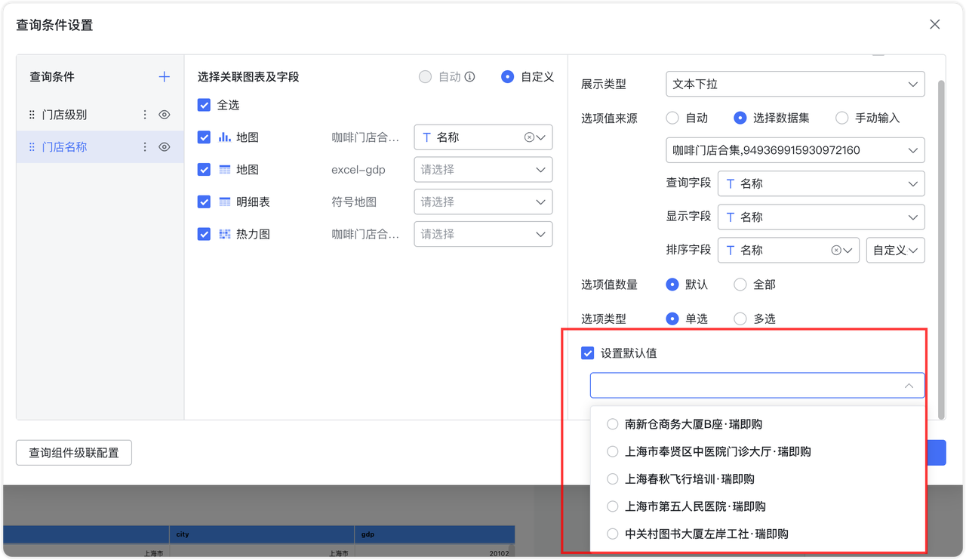966x560 pixels.
Task: Click the right-side scrollbar track
Action: [940, 226]
